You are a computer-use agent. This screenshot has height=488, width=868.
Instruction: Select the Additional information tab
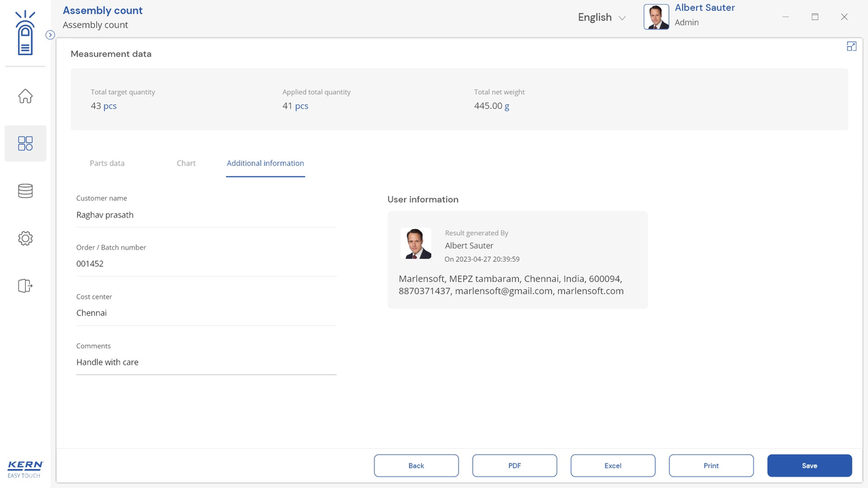click(265, 163)
